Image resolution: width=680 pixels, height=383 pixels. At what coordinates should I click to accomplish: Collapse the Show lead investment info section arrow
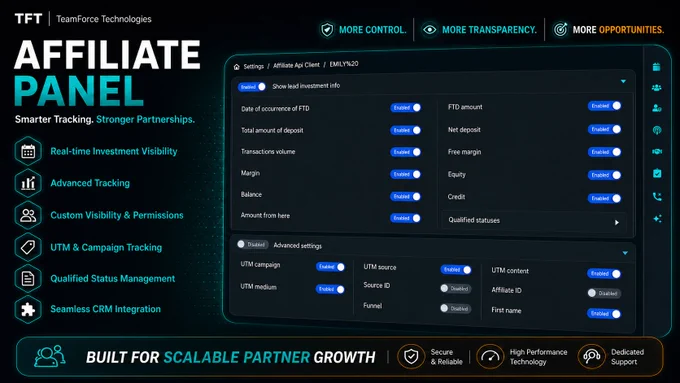623,82
